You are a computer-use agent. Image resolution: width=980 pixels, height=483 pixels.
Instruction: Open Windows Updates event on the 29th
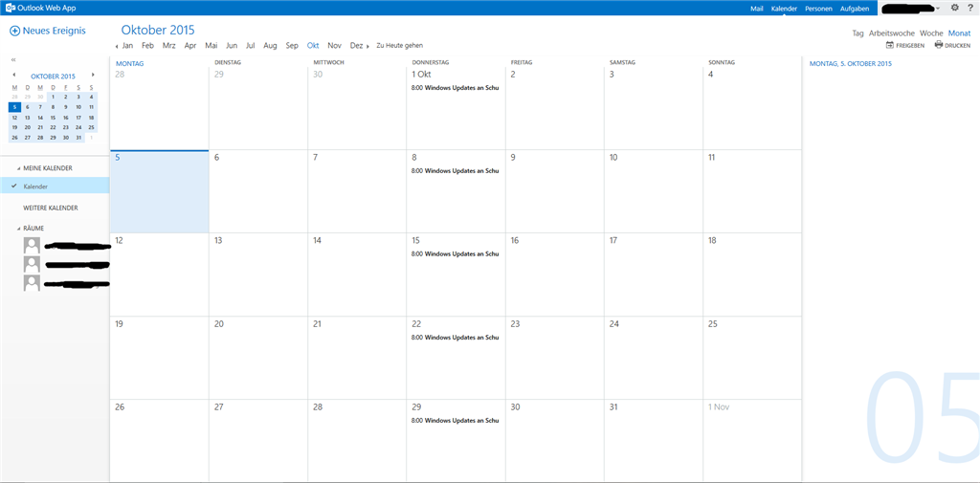[x=456, y=421]
